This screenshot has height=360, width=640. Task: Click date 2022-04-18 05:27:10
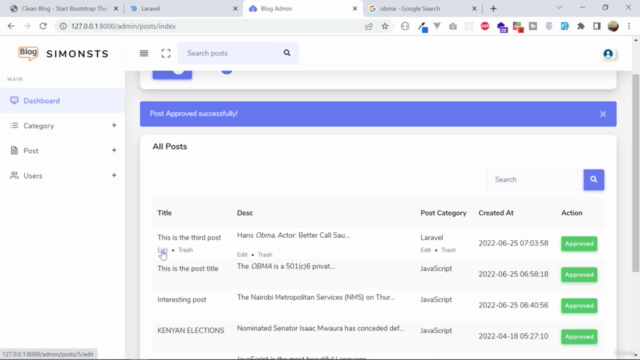click(513, 336)
